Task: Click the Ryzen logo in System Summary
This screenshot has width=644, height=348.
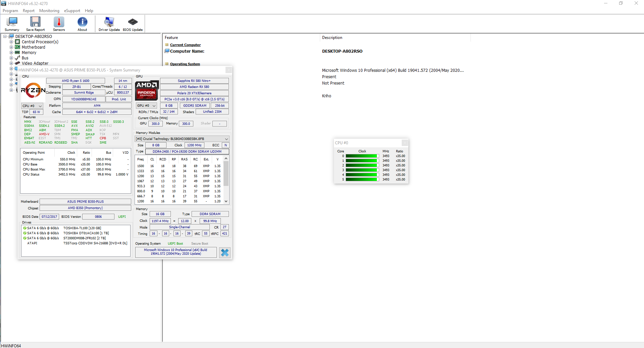Action: [33, 90]
